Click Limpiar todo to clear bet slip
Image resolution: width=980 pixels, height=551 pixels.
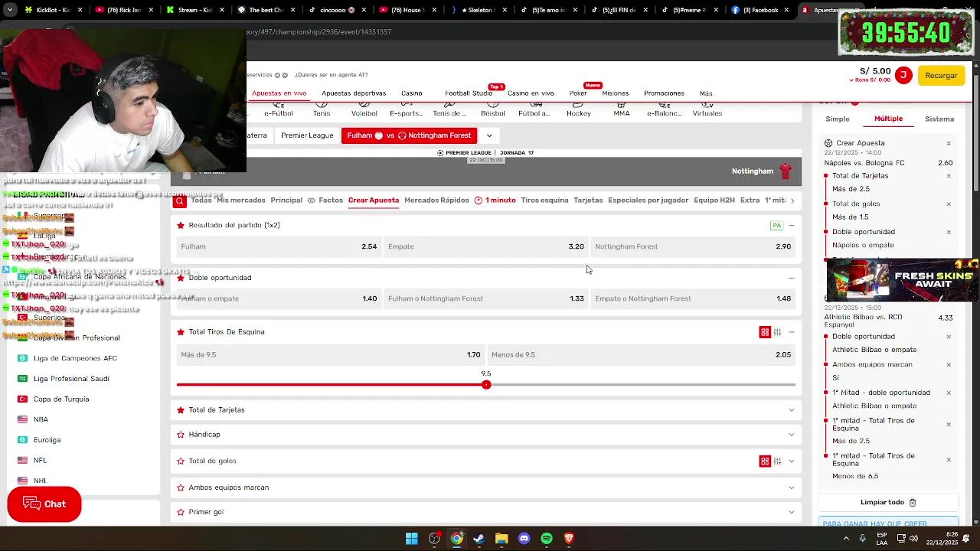(x=888, y=502)
